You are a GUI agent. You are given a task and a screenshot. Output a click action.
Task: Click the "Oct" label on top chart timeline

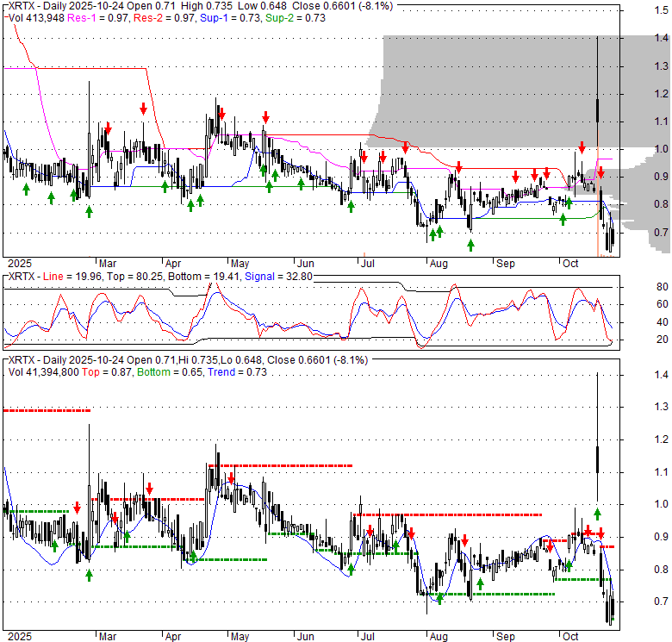(x=570, y=263)
